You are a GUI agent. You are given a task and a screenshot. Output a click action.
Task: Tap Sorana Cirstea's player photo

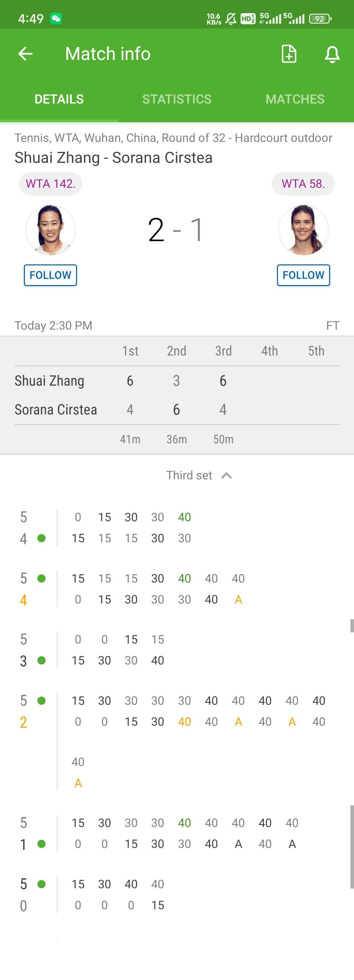[304, 230]
